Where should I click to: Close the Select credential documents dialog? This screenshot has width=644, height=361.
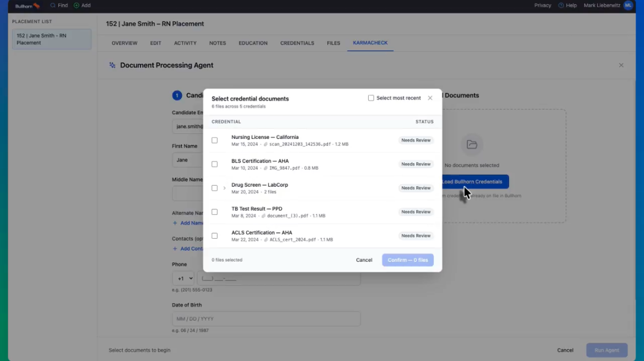click(430, 98)
